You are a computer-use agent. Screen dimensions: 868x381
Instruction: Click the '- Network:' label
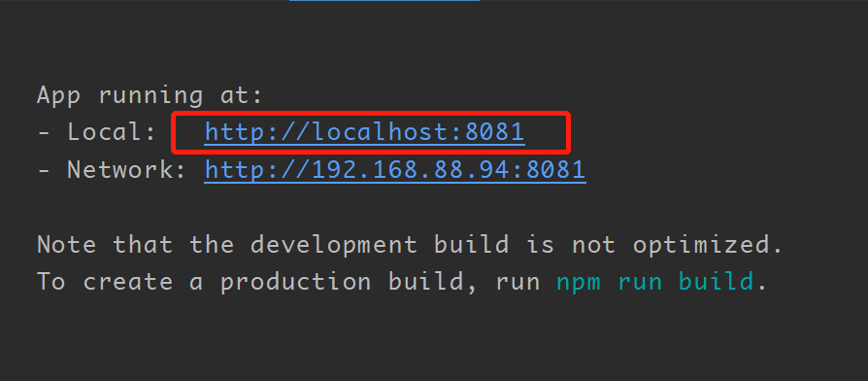113,170
